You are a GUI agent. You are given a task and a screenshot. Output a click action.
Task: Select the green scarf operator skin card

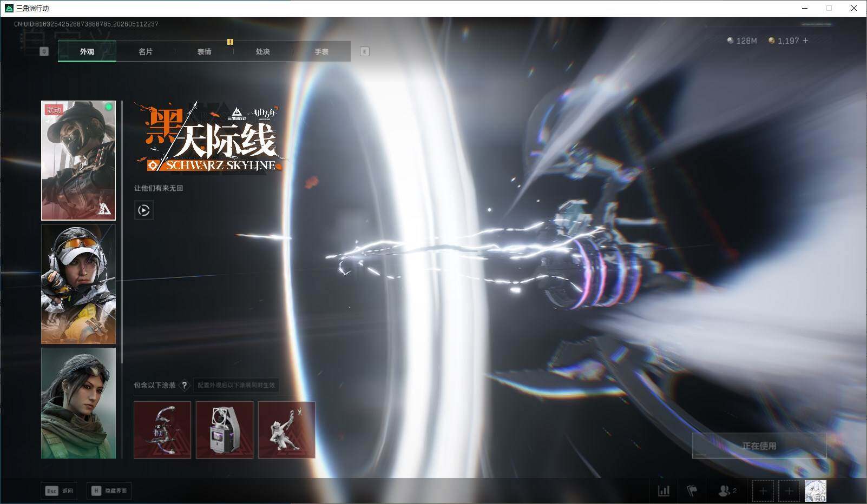coord(78,403)
